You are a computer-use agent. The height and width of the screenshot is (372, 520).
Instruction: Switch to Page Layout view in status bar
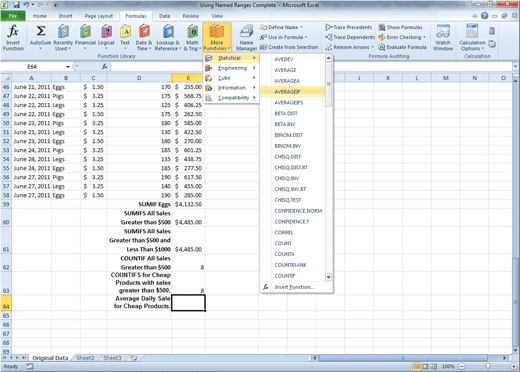coord(425,366)
